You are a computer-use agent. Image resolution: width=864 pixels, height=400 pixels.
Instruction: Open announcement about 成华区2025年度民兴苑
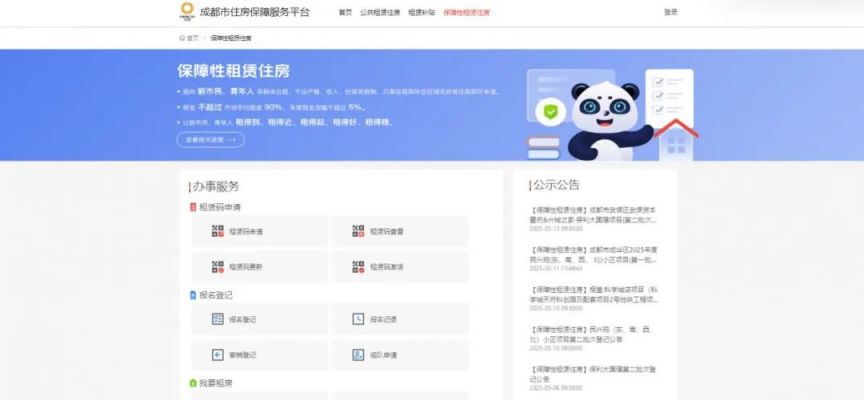tap(593, 255)
